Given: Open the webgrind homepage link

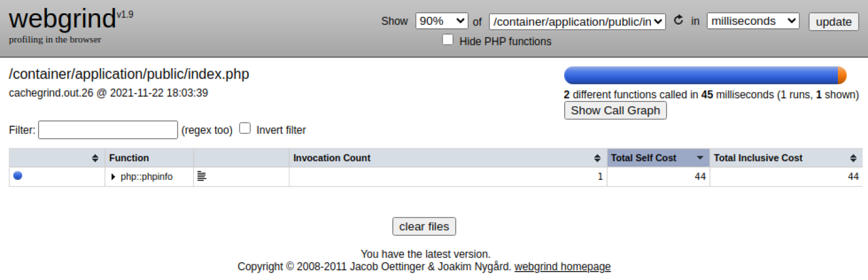Looking at the screenshot, I should click(x=562, y=267).
